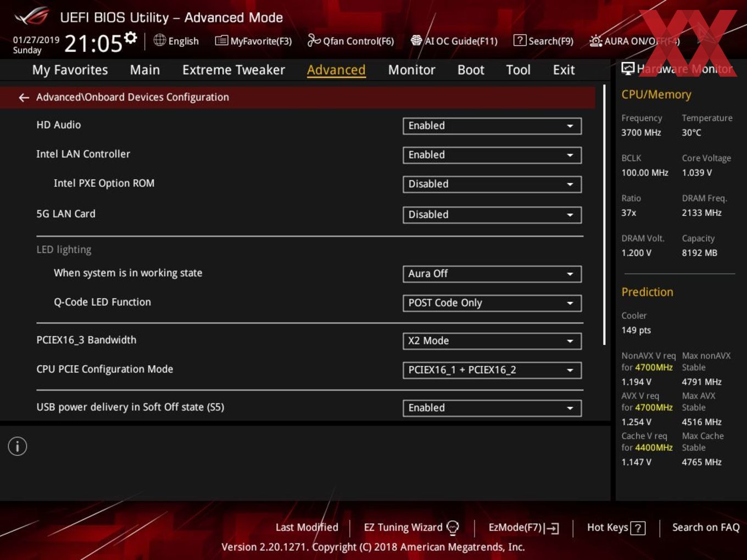This screenshot has height=560, width=747.
Task: Open MyFavorite(F3) list
Action: click(x=253, y=41)
